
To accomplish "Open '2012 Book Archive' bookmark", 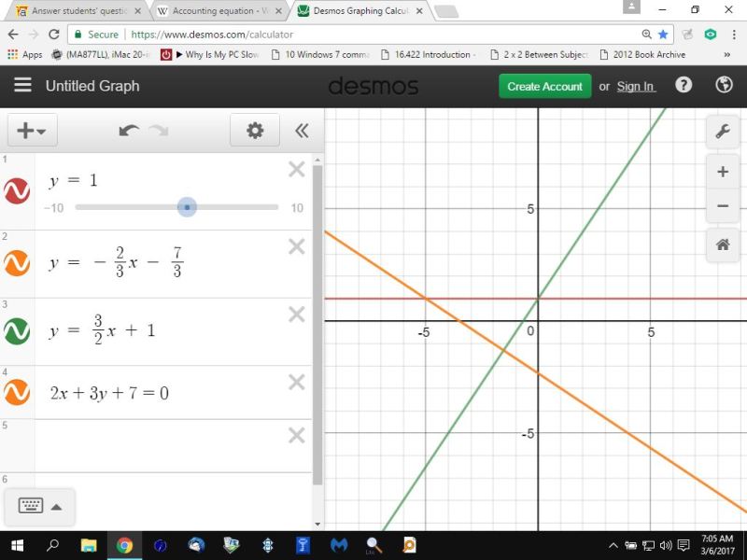I will click(x=642, y=55).
